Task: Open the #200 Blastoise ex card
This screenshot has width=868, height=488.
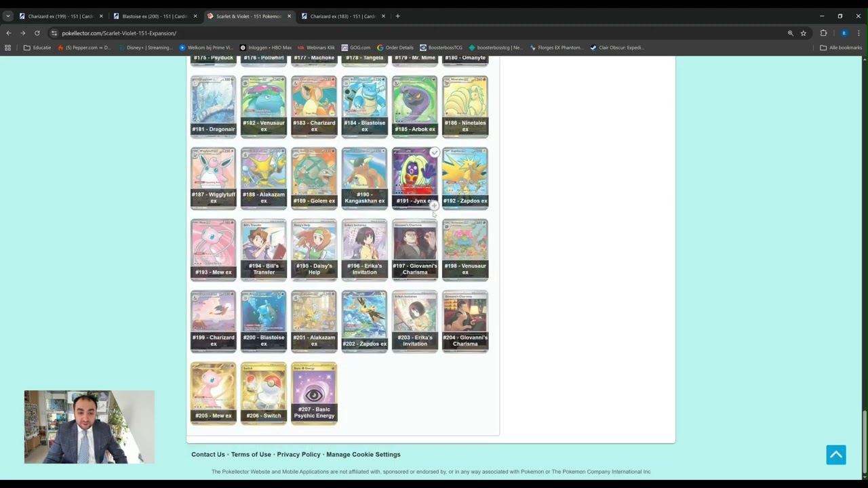Action: pyautogui.click(x=264, y=321)
